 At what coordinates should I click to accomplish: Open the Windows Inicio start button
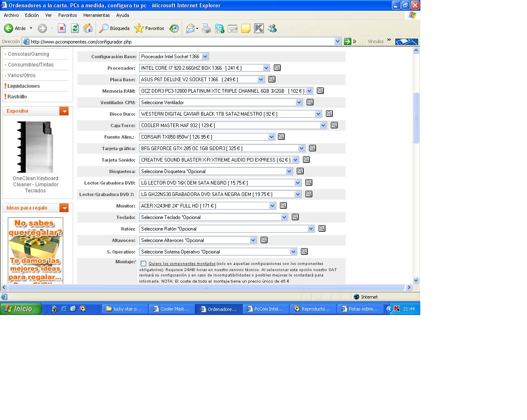tap(21, 309)
